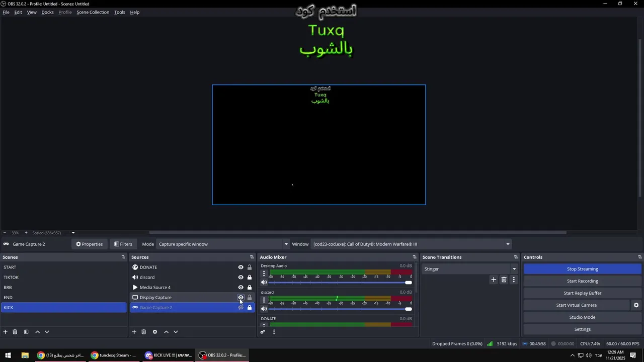
Task: Open the Help menu
Action: point(135,12)
